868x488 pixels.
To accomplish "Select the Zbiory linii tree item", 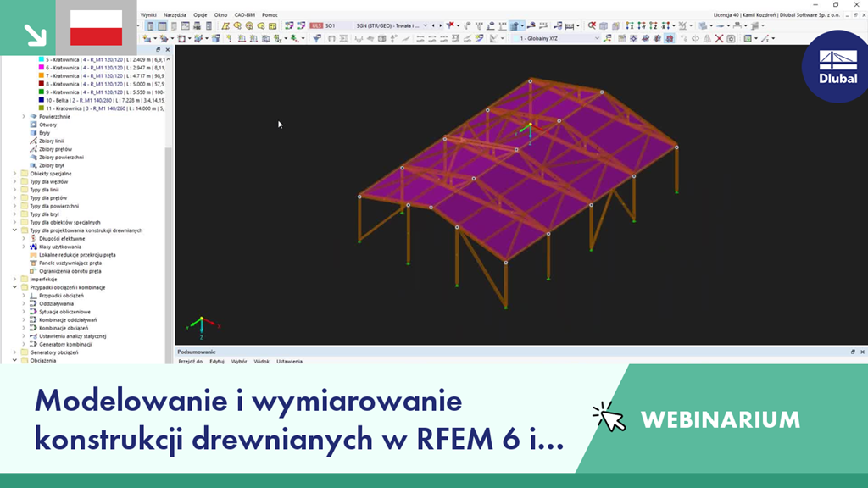I will pos(51,141).
